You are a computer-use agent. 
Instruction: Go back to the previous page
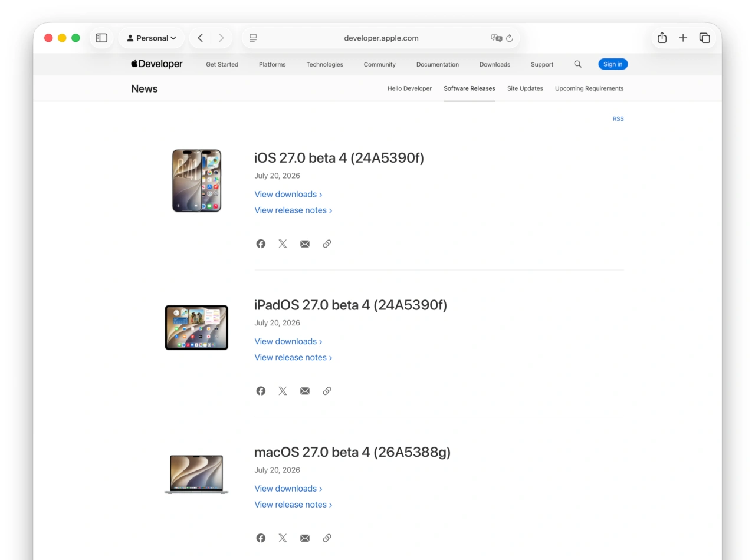201,38
